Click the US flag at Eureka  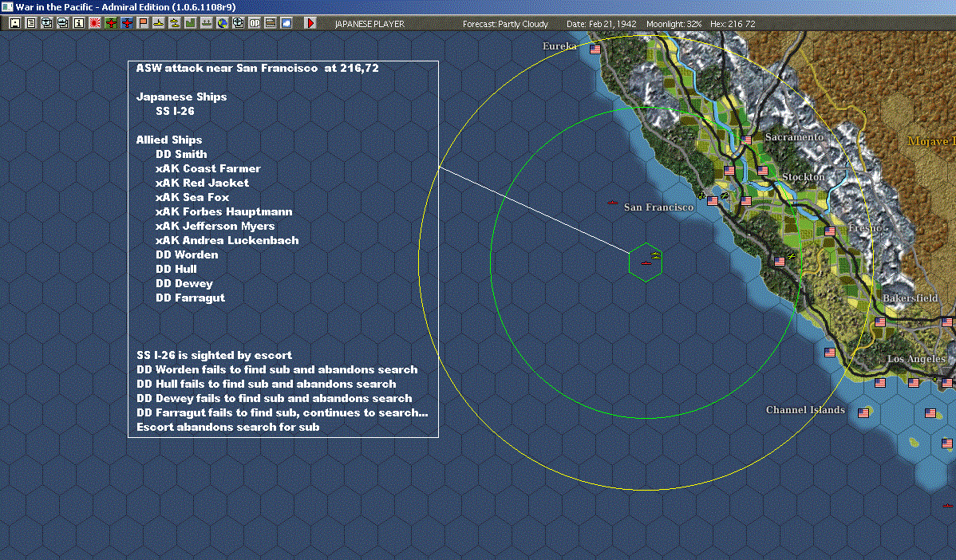point(595,49)
